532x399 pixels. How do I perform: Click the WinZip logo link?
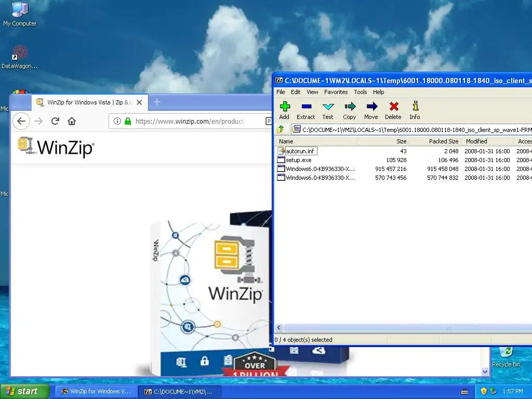click(x=56, y=147)
